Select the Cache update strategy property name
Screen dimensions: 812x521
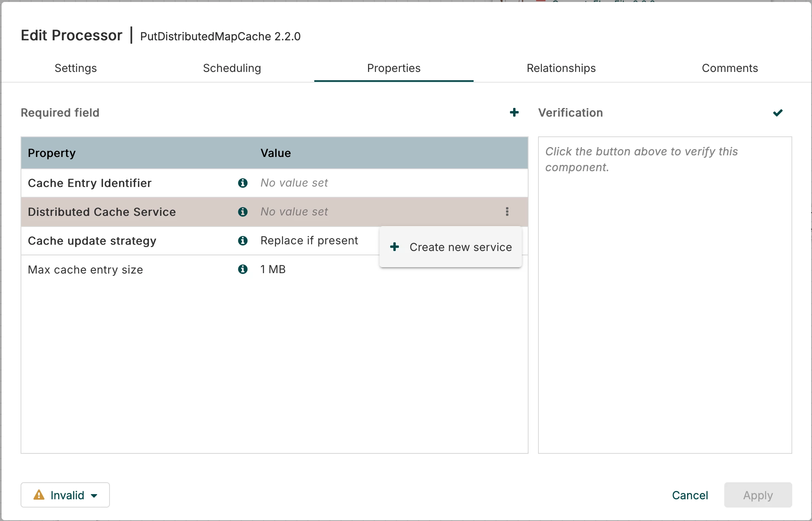click(92, 241)
